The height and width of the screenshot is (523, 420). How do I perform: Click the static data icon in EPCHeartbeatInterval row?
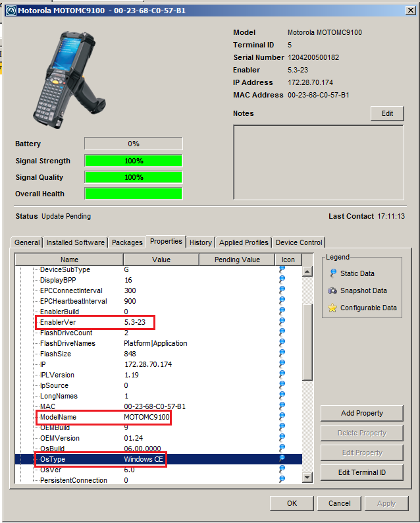point(282,300)
